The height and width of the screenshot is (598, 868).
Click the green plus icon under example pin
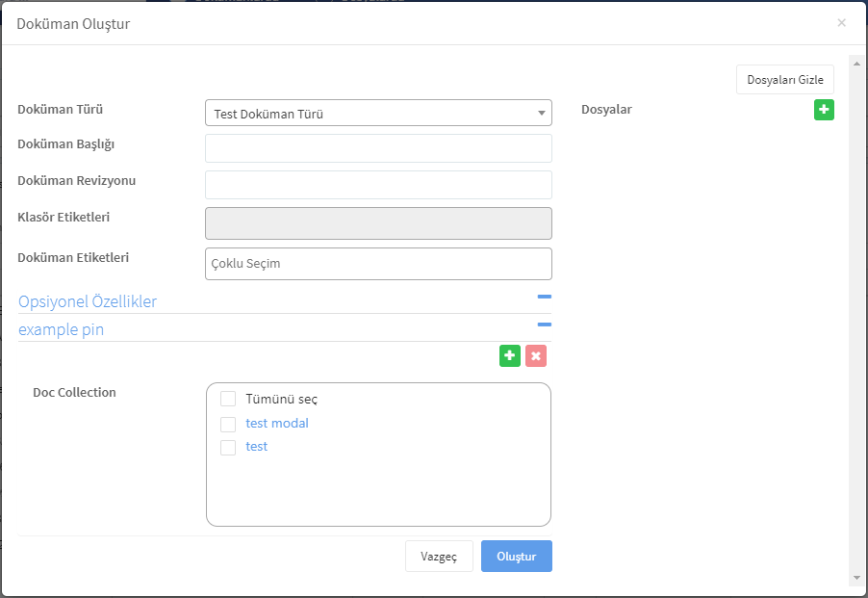(x=510, y=355)
